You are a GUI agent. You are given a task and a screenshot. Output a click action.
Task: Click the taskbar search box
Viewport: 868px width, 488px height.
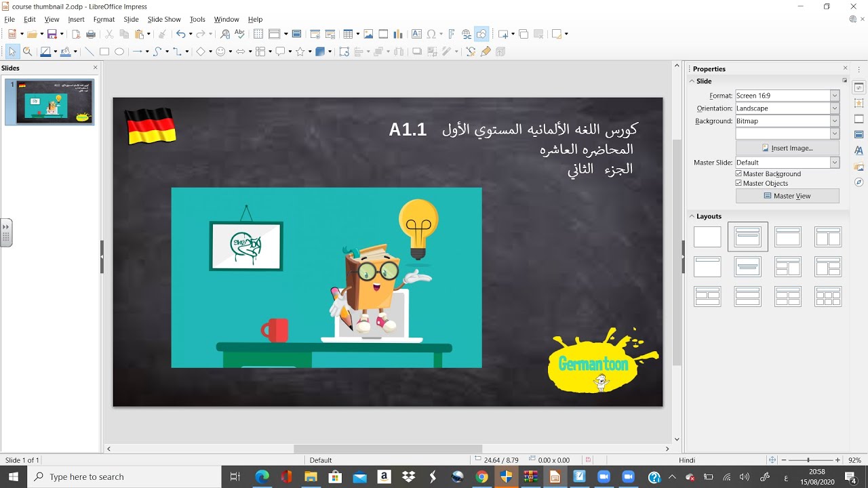pyautogui.click(x=124, y=477)
